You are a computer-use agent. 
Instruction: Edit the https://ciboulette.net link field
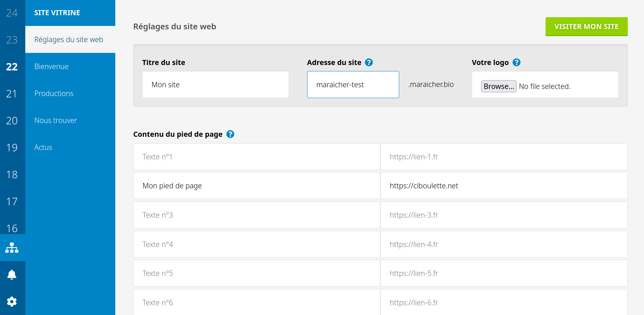[504, 186]
